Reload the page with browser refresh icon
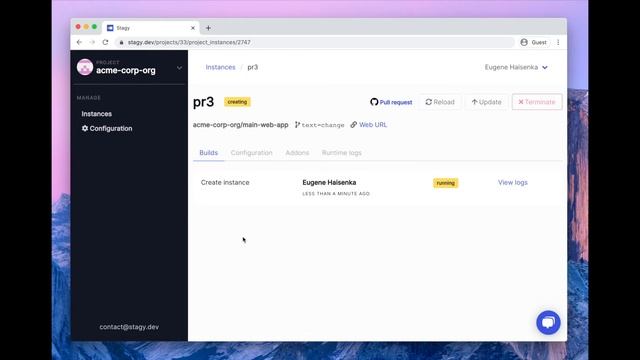640x360 pixels. (105, 42)
